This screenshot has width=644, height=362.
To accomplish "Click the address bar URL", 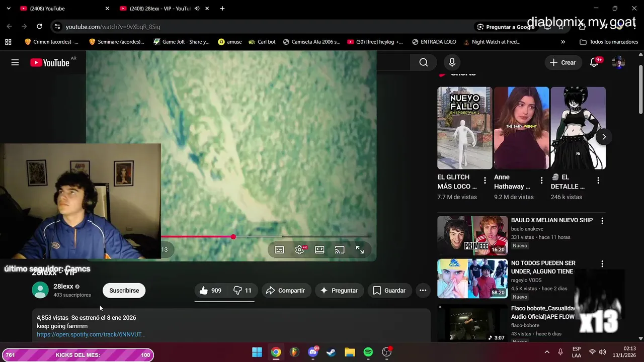I will point(113,27).
